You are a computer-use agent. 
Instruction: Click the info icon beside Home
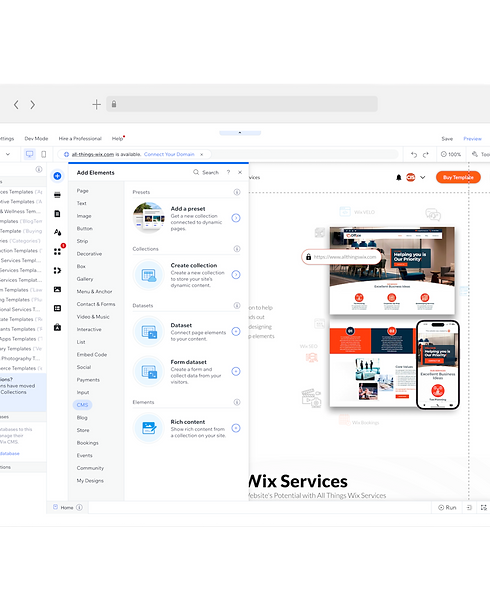80,507
